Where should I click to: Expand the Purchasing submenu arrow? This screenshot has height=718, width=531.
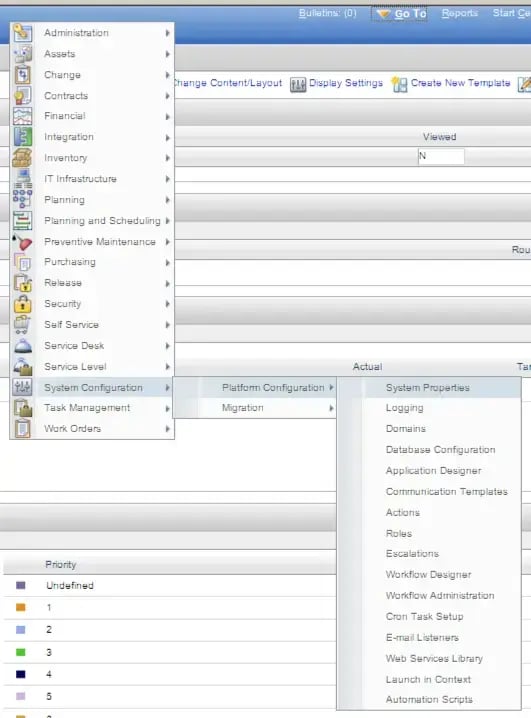point(168,262)
